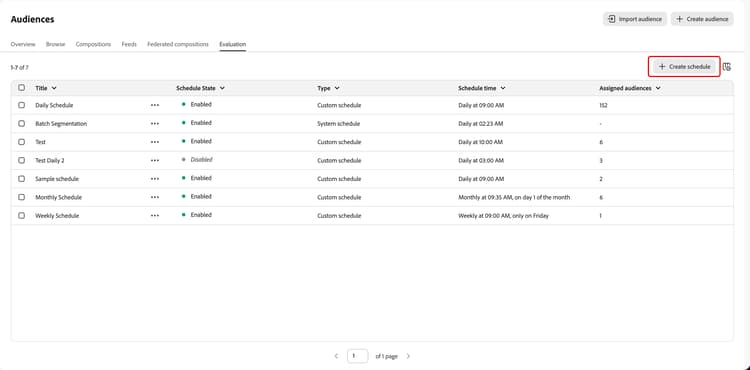Open more actions for Batch Segmentation row

point(154,123)
